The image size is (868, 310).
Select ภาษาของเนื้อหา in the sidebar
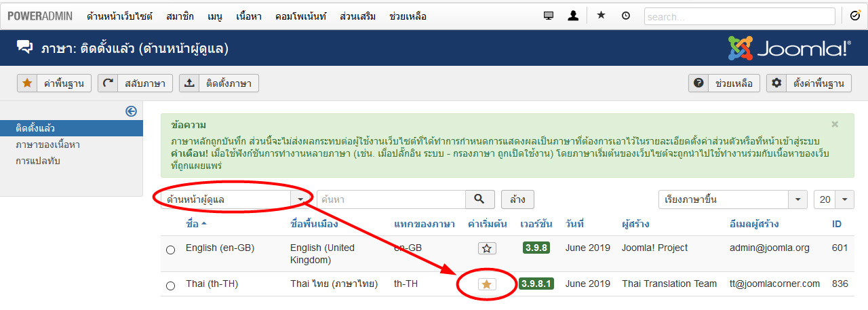click(x=48, y=144)
